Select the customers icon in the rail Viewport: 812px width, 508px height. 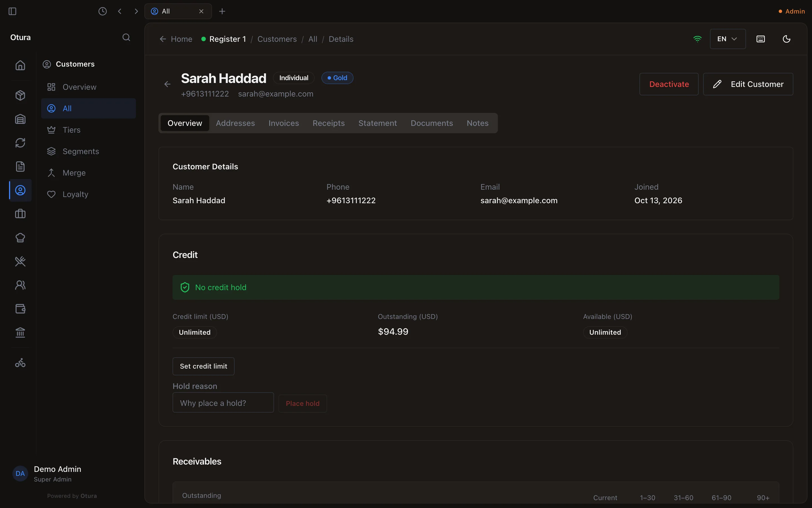pos(20,190)
